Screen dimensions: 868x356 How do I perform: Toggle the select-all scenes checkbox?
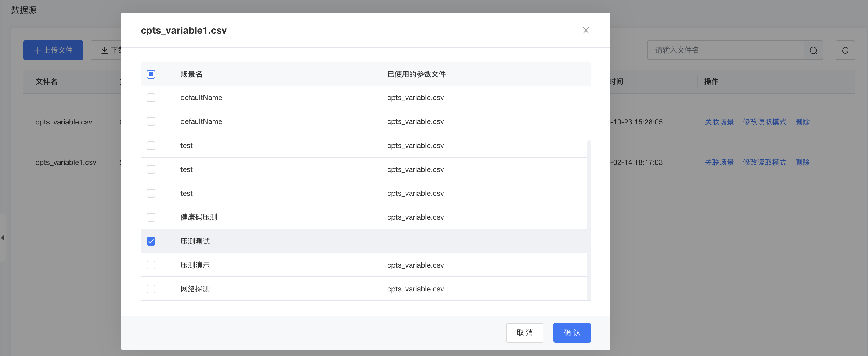pos(151,74)
